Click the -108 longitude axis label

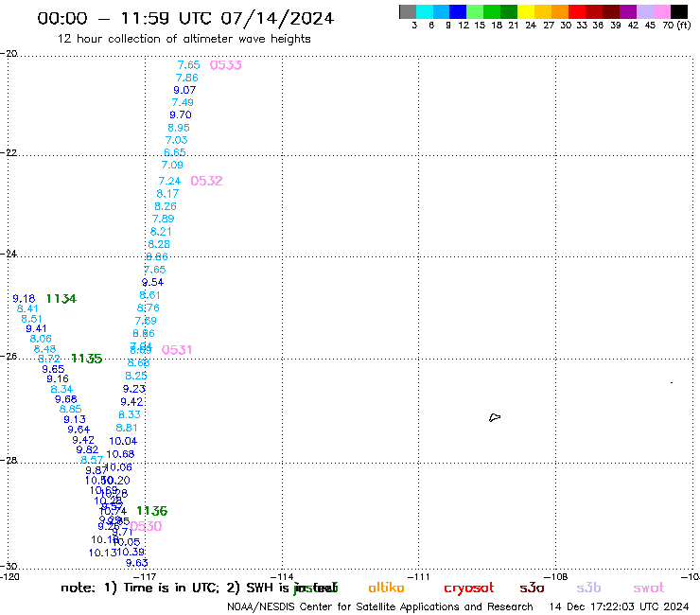[556, 576]
